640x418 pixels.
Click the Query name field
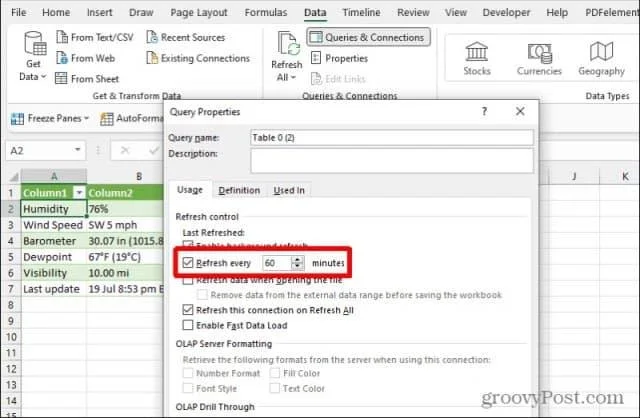(x=391, y=138)
